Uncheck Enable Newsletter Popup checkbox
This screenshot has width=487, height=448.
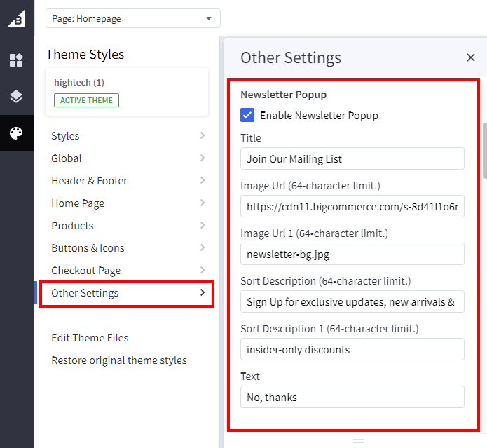(247, 115)
